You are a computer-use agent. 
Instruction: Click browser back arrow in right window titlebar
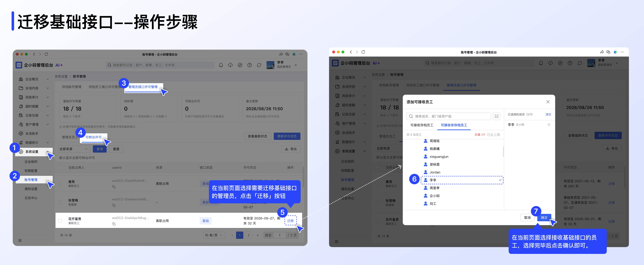click(x=351, y=52)
